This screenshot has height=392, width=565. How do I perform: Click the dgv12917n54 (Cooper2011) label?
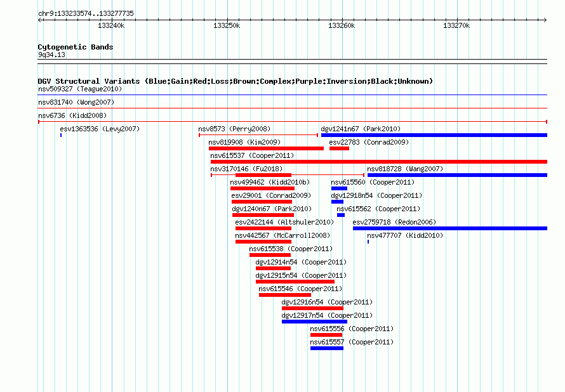click(327, 315)
